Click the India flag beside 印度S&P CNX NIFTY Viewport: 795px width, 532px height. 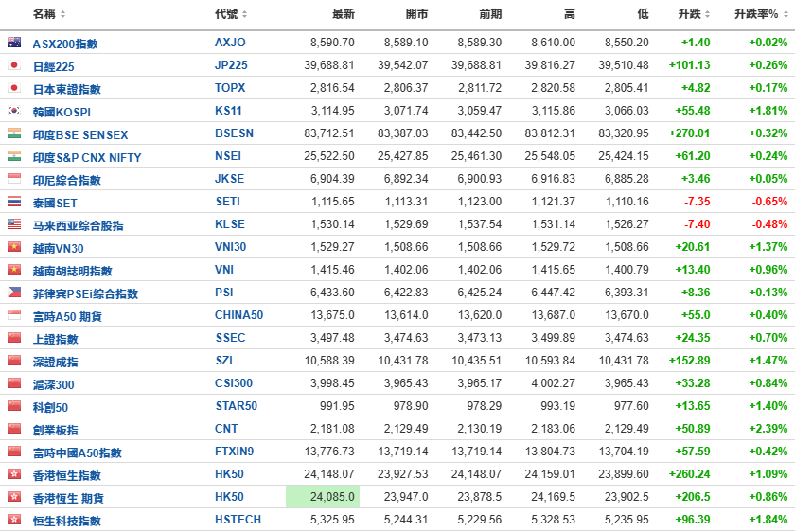coord(14,156)
